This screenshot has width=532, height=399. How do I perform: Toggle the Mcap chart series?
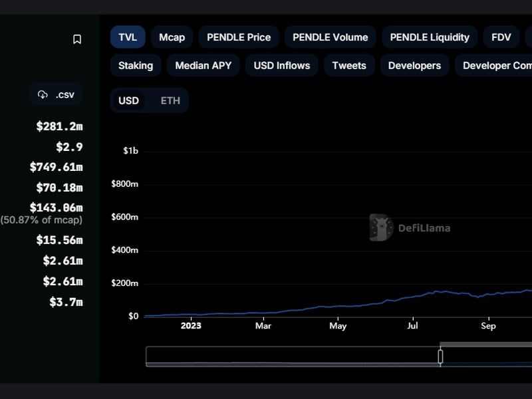coord(172,37)
